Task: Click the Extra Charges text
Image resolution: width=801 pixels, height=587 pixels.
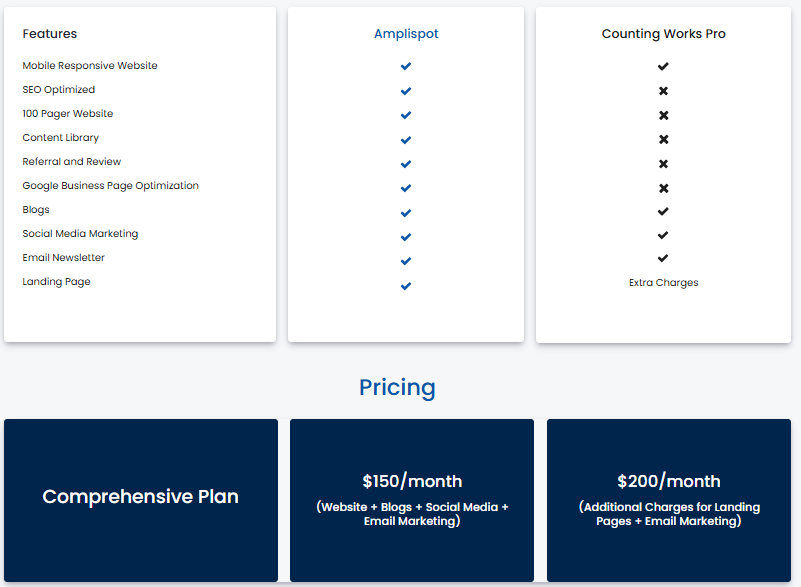Action: point(664,283)
